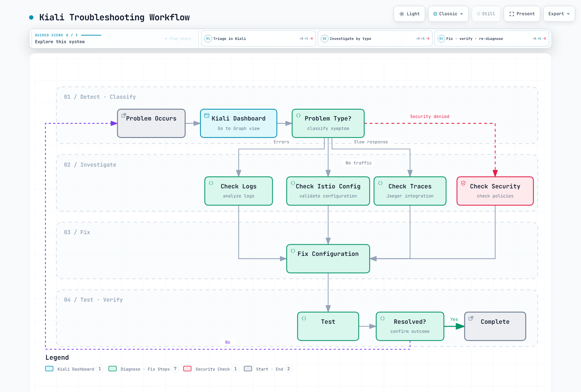Click the "Kiali Troubleshooting Workflow" title
Viewport: 581px width, 392px height.
pyautogui.click(x=114, y=17)
